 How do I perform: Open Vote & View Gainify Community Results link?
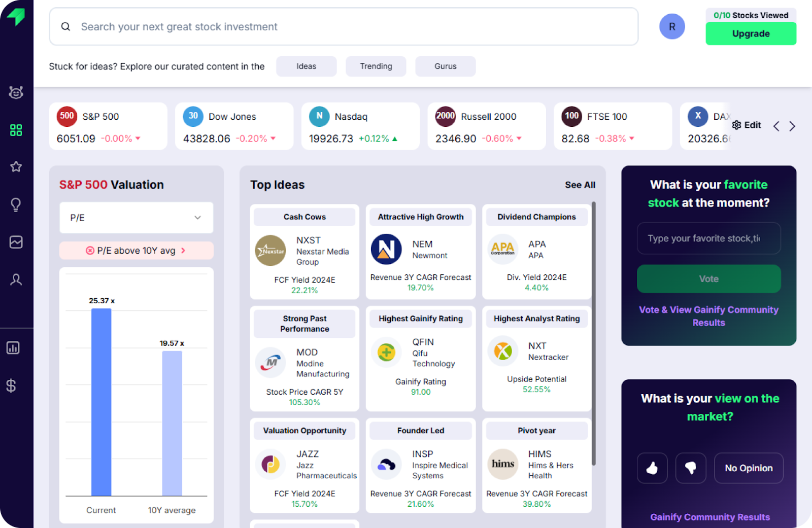[709, 316]
